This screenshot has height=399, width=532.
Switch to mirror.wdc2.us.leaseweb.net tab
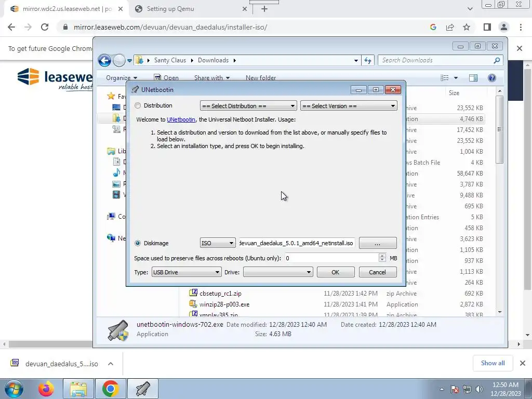tap(66, 9)
